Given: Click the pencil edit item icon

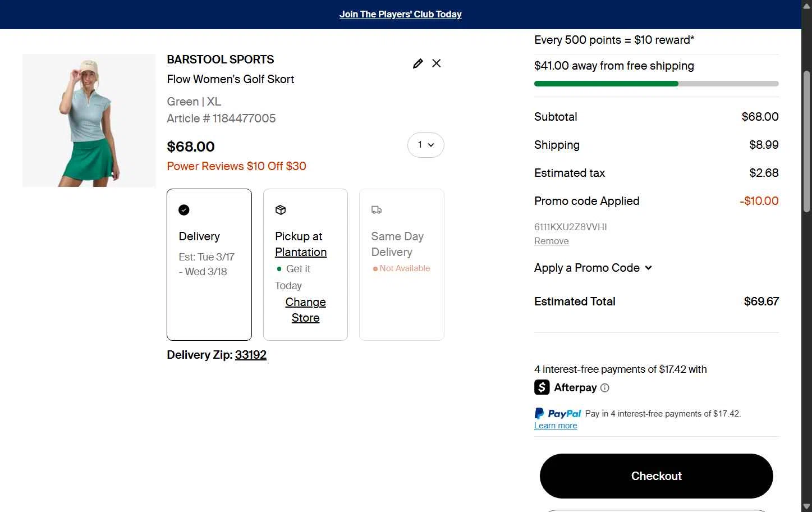Looking at the screenshot, I should [x=418, y=63].
